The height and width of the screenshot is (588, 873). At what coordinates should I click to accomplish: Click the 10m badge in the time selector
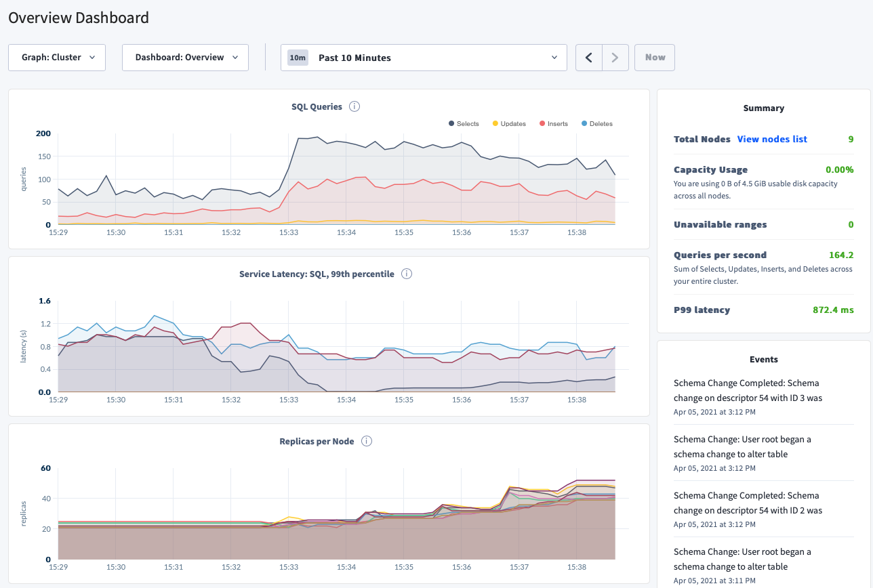pyautogui.click(x=297, y=58)
